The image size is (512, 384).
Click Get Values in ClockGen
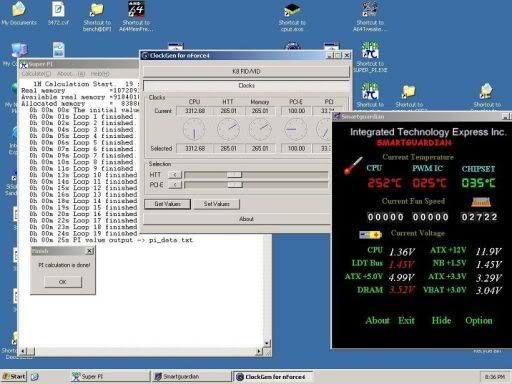click(x=167, y=204)
